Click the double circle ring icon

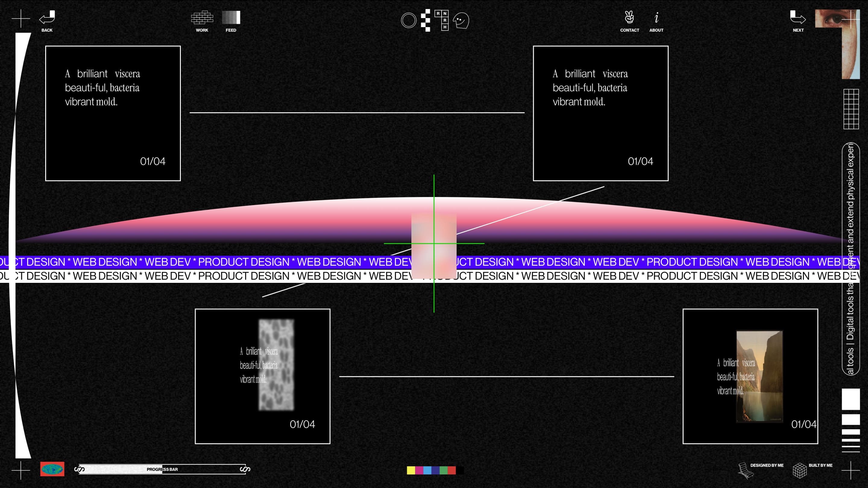[x=408, y=20]
